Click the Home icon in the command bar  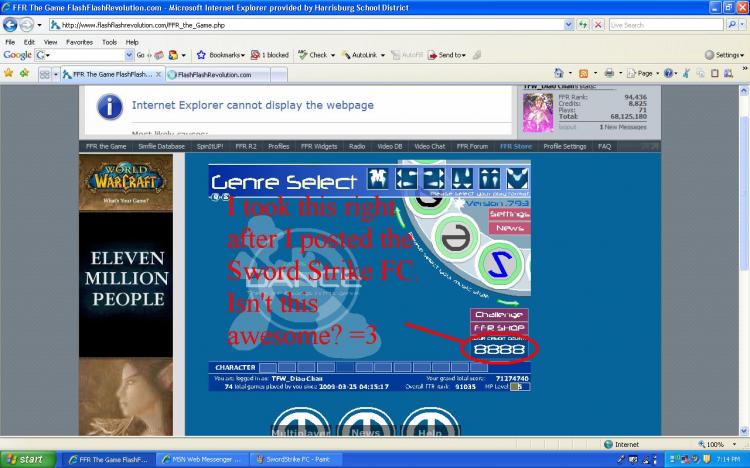558,73
